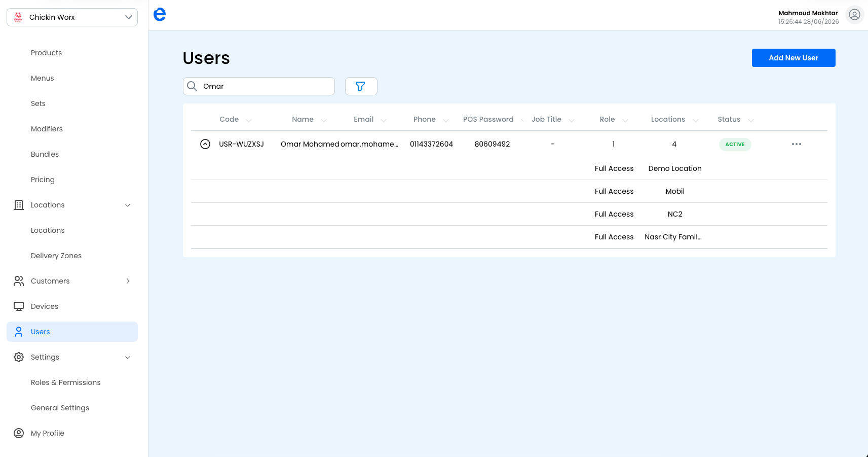Click the Users page heading
The image size is (868, 457).
[x=206, y=58]
